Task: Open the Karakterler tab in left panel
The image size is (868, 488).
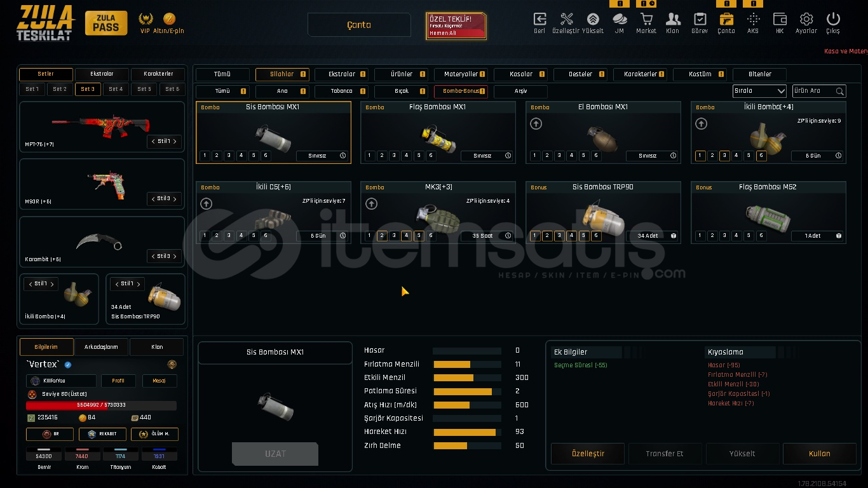Action: [158, 74]
